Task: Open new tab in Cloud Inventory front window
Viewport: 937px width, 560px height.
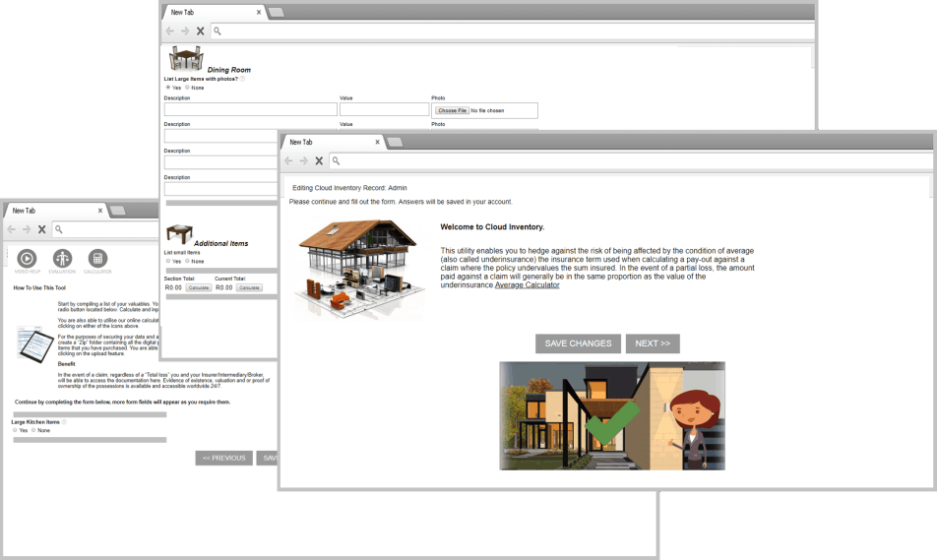Action: click(395, 142)
